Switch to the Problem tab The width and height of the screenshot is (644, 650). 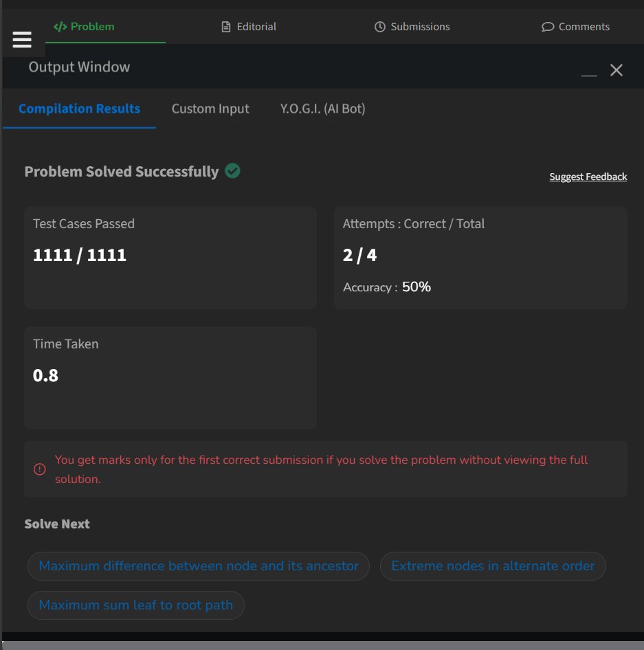84,27
